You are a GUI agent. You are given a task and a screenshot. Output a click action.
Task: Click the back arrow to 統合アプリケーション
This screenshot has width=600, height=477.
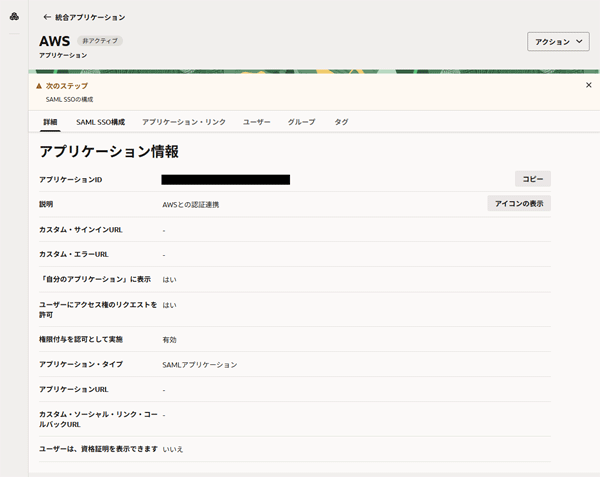click(x=47, y=17)
